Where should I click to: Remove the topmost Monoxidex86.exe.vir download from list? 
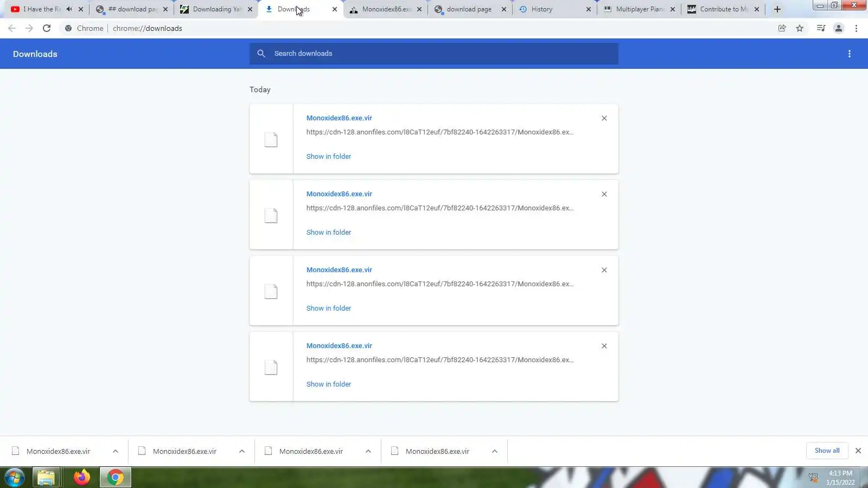click(x=604, y=118)
